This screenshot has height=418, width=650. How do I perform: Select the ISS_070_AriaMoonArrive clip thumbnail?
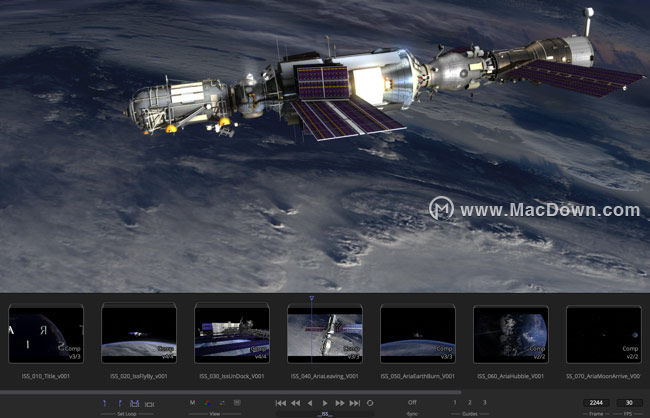(604, 334)
